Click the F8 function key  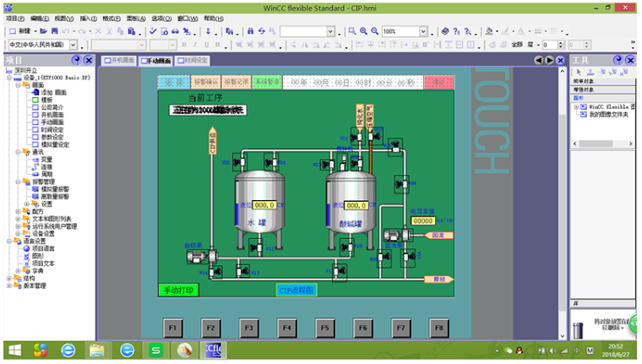click(x=439, y=328)
